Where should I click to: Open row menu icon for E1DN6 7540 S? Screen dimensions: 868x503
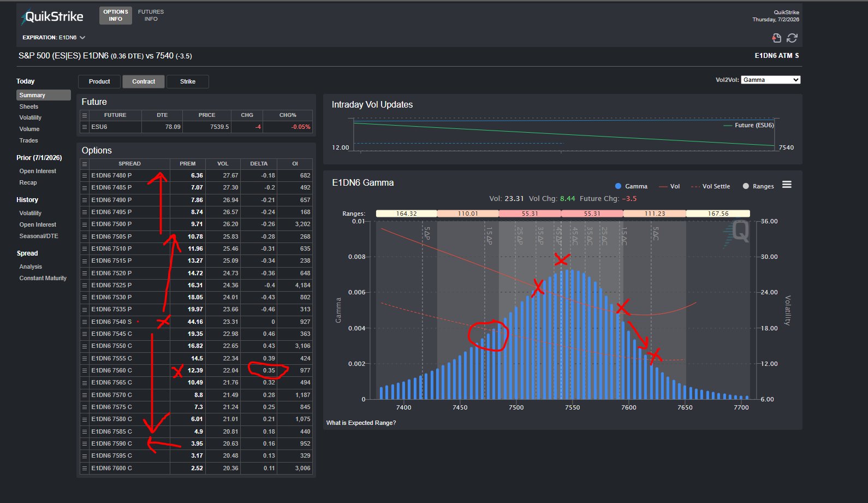click(85, 322)
